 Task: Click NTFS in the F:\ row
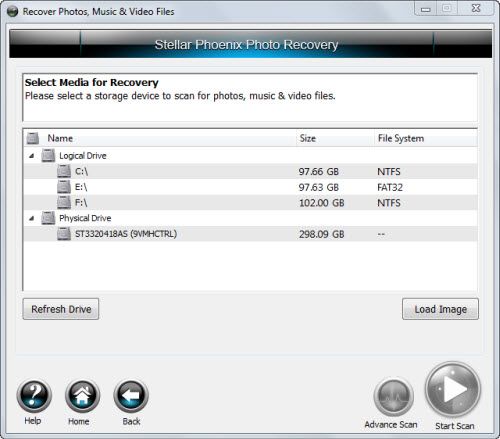click(389, 203)
